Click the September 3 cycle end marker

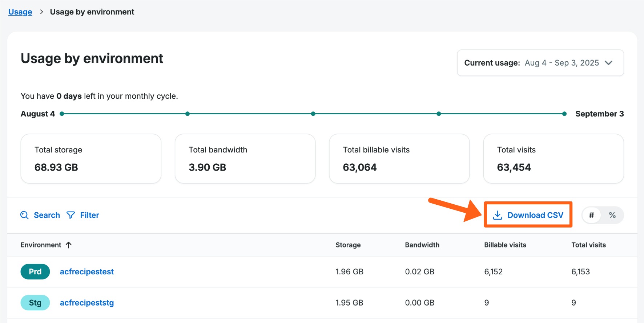tap(564, 114)
